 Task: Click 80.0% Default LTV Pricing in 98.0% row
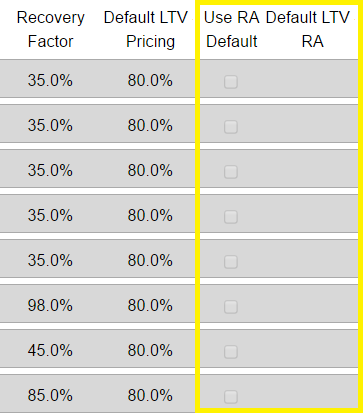[150, 305]
